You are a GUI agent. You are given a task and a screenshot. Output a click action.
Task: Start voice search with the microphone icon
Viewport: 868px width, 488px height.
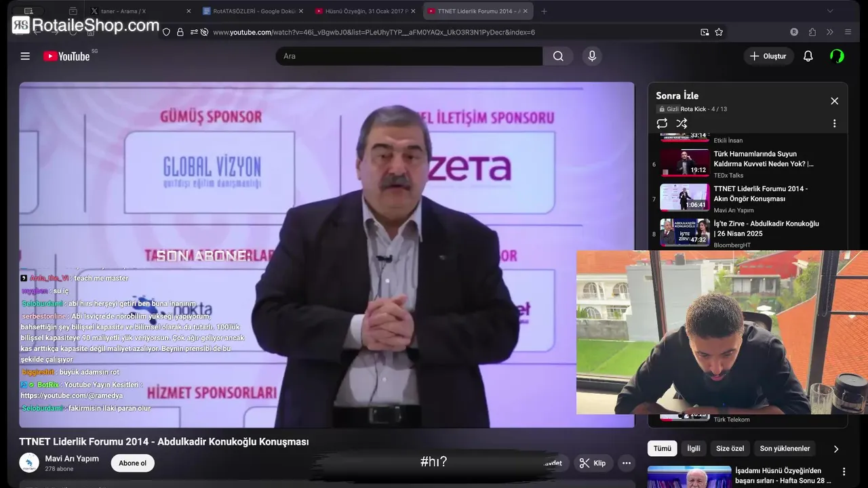point(592,56)
